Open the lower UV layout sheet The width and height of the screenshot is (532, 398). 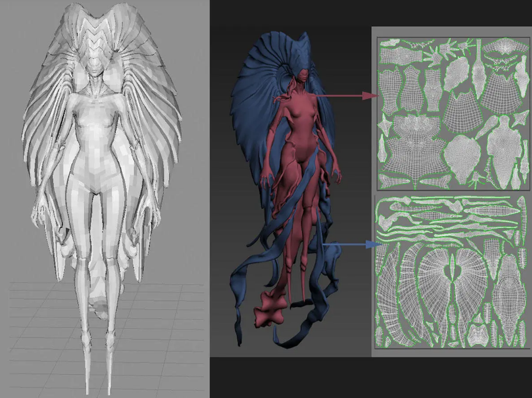tap(453, 272)
